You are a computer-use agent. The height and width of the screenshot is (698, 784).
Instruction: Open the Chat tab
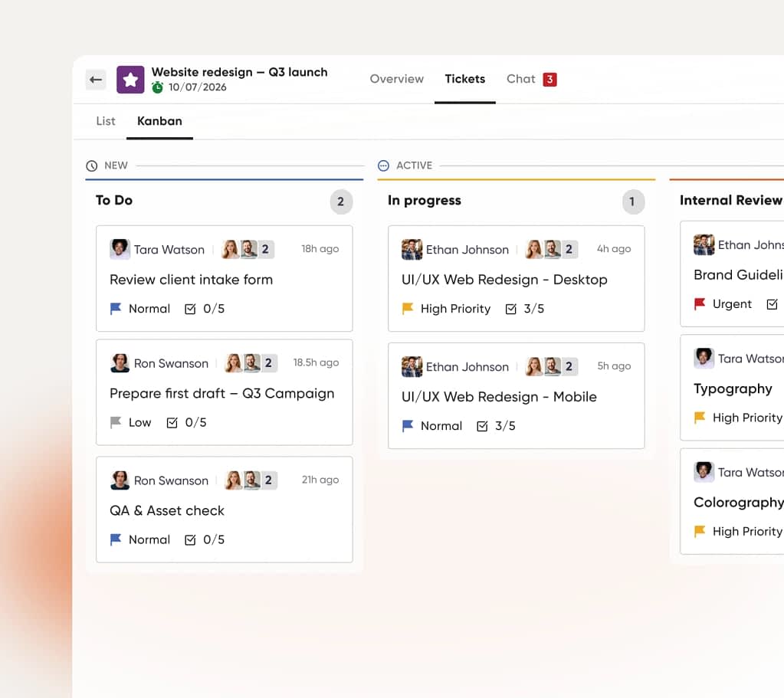point(521,79)
